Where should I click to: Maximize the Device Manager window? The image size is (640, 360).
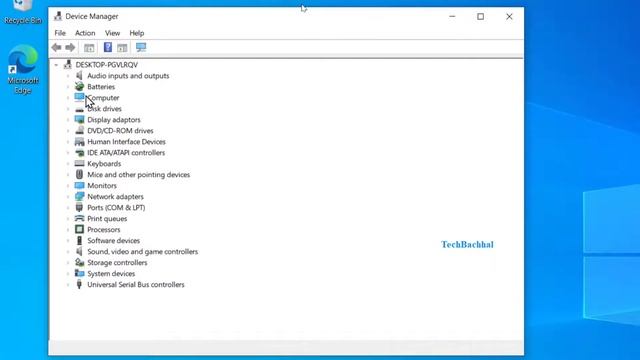point(480,16)
